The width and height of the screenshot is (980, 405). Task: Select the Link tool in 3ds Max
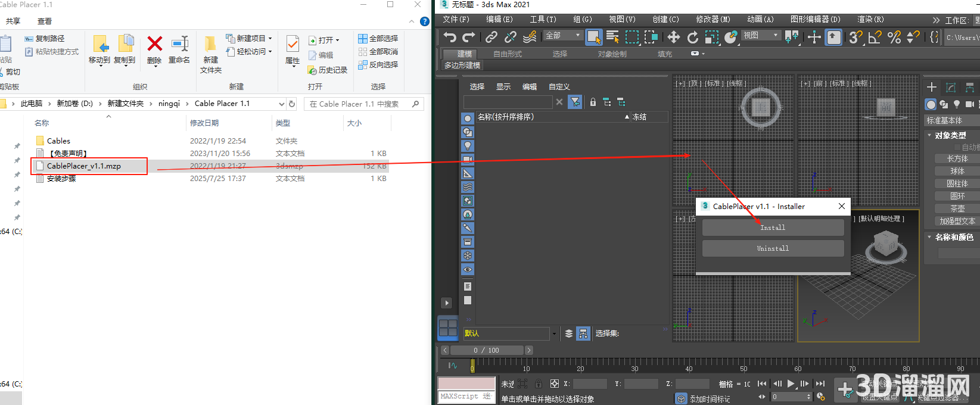(491, 37)
